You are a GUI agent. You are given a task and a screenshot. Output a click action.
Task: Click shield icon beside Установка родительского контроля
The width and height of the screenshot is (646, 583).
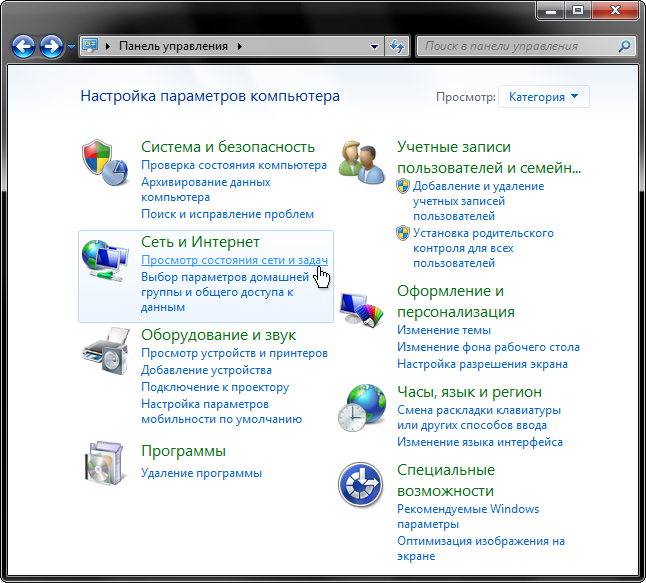pos(403,233)
